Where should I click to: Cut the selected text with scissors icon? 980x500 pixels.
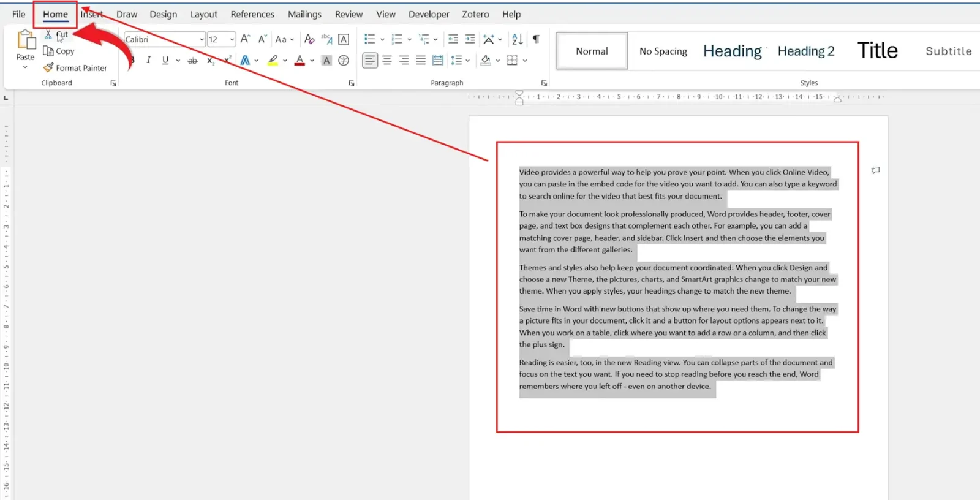[x=48, y=35]
